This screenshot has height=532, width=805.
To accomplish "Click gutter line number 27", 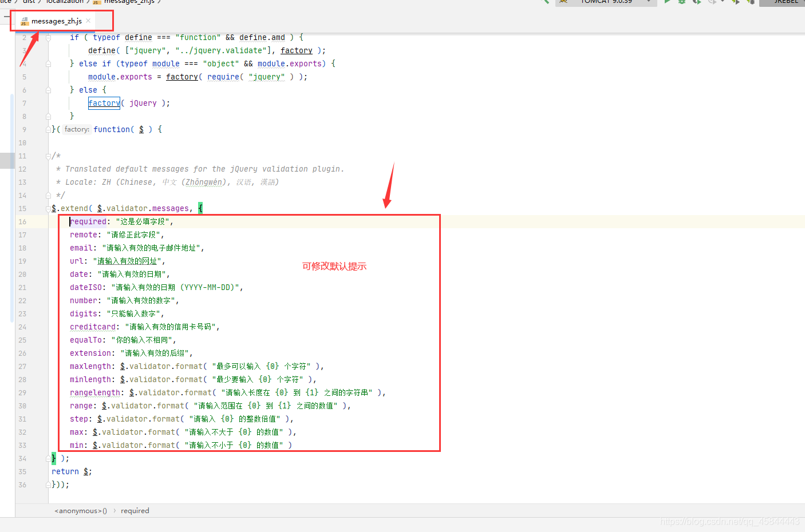I will pyautogui.click(x=22, y=367).
